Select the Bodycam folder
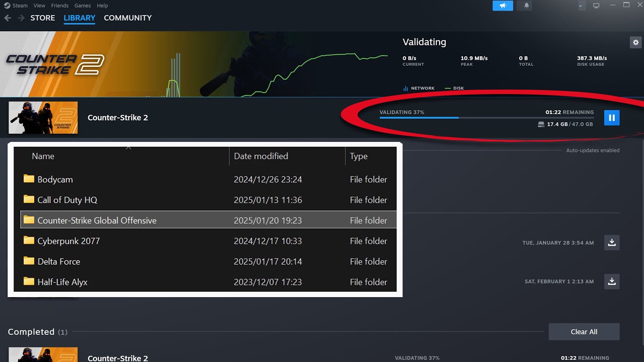644x362 pixels. click(x=208, y=179)
